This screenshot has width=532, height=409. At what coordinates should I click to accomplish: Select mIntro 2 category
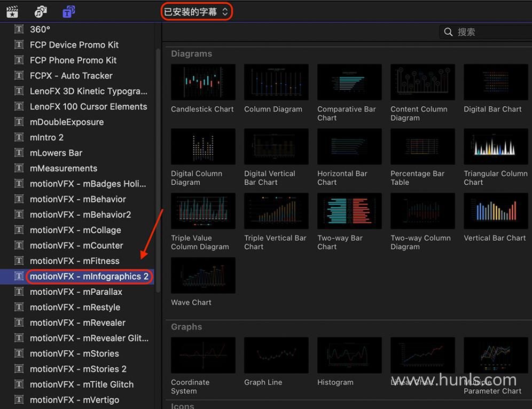(x=77, y=137)
